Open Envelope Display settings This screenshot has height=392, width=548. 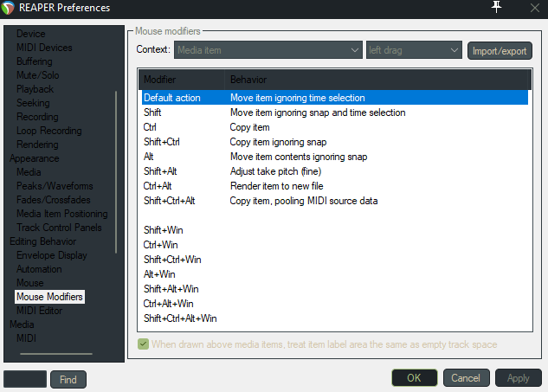tap(51, 255)
